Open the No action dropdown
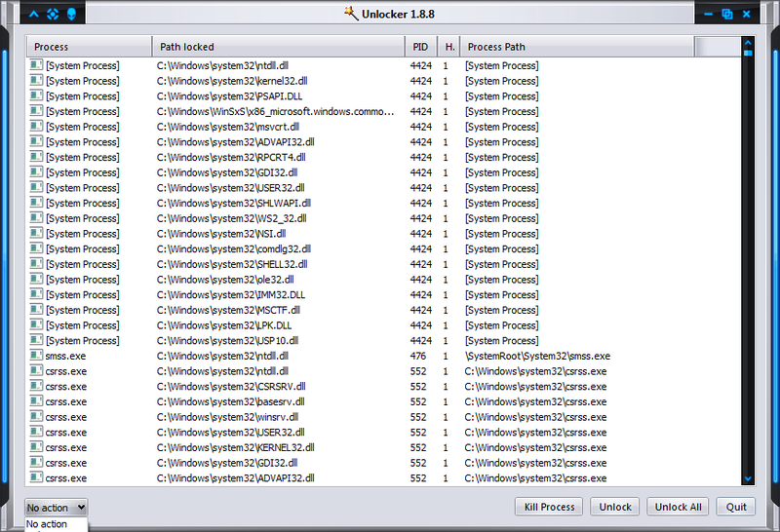The width and height of the screenshot is (780, 532). coord(57,507)
